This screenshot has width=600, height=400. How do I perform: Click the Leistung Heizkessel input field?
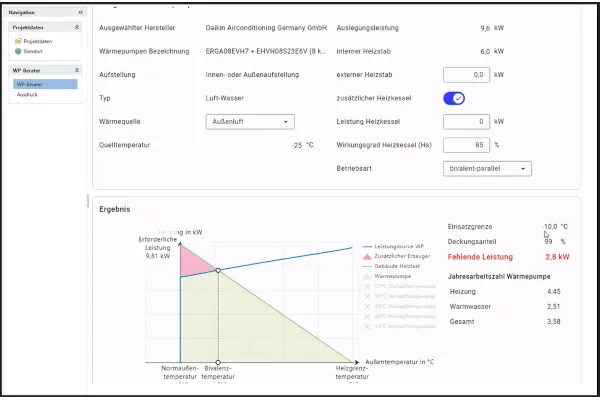pyautogui.click(x=466, y=122)
